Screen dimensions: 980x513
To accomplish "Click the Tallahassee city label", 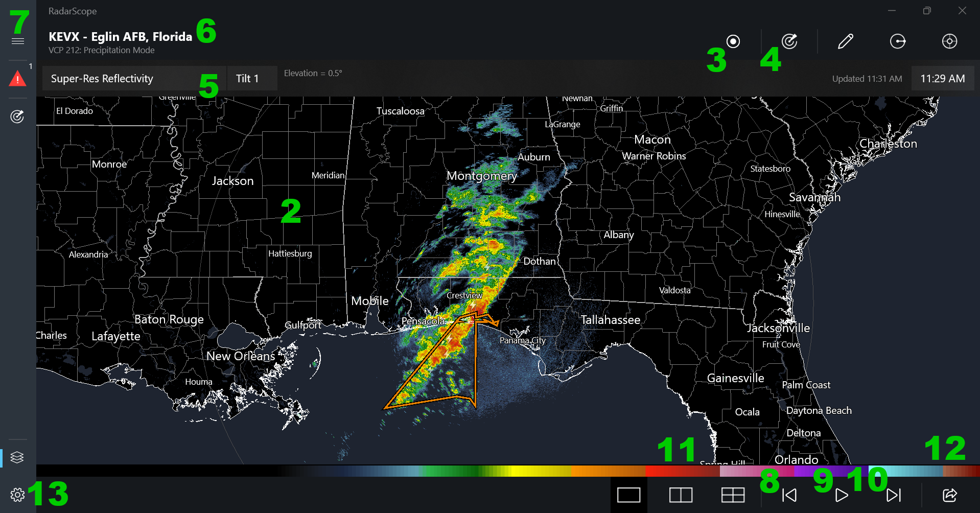I will point(610,320).
